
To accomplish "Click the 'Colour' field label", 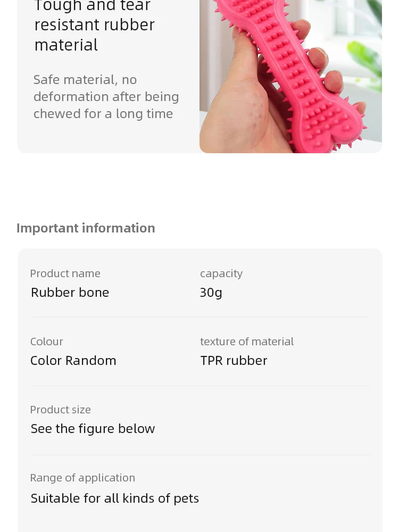I will point(46,342).
